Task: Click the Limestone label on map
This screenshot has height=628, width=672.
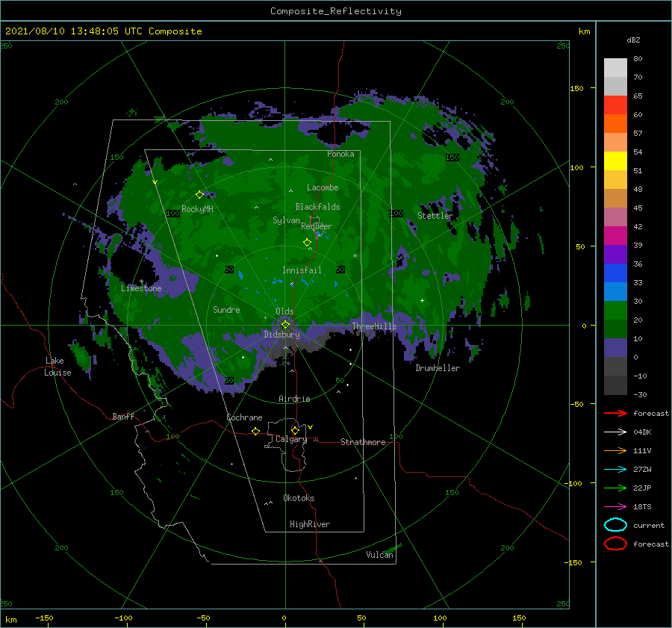Action: coord(141,288)
